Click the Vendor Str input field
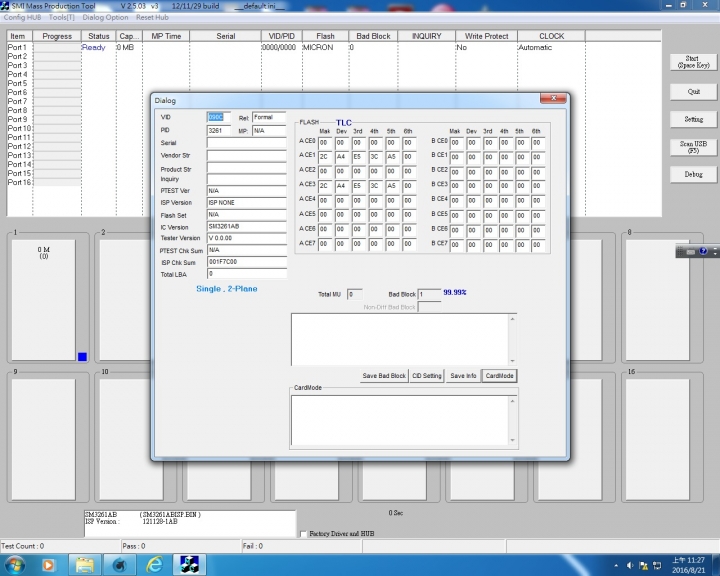The width and height of the screenshot is (720, 576). (247, 156)
